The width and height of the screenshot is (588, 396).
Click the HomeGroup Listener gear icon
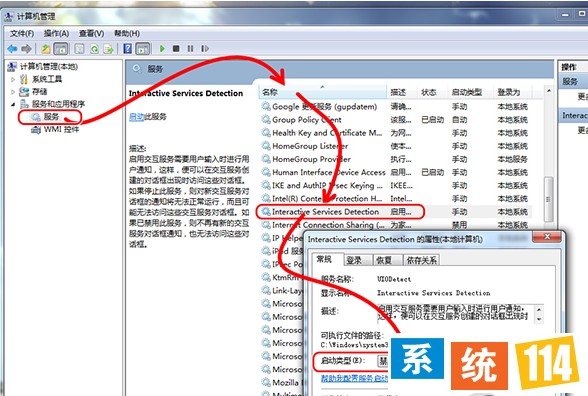tap(266, 146)
